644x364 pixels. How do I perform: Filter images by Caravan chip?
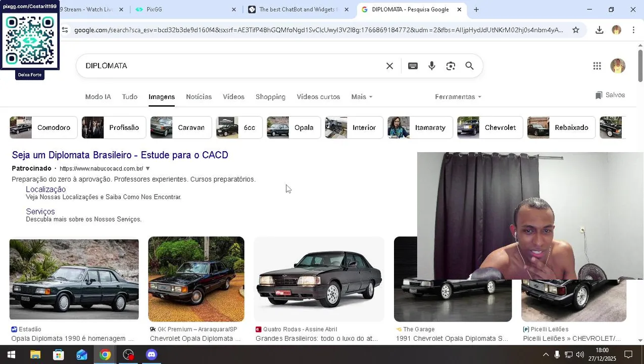[181, 127]
